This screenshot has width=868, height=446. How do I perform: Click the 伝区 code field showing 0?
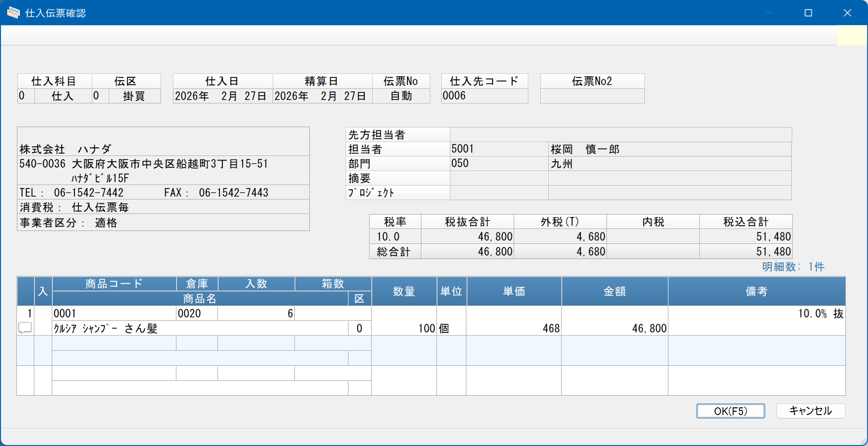pyautogui.click(x=101, y=96)
